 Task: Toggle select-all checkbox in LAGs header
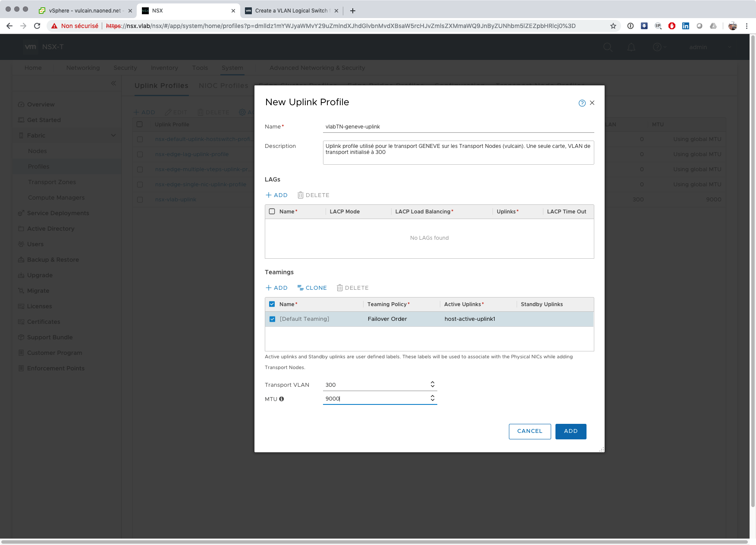click(x=272, y=212)
